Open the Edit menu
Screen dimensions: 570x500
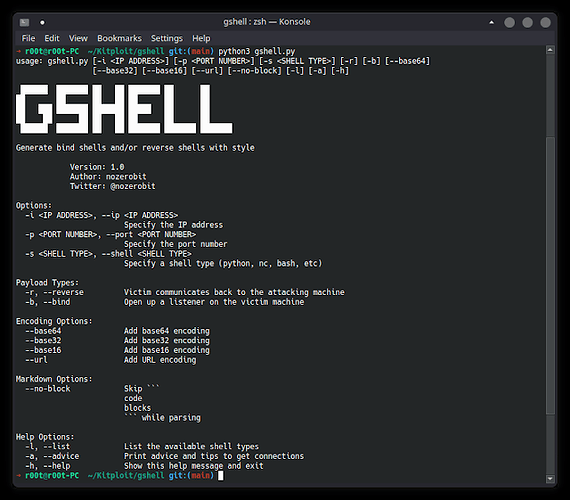coord(52,38)
